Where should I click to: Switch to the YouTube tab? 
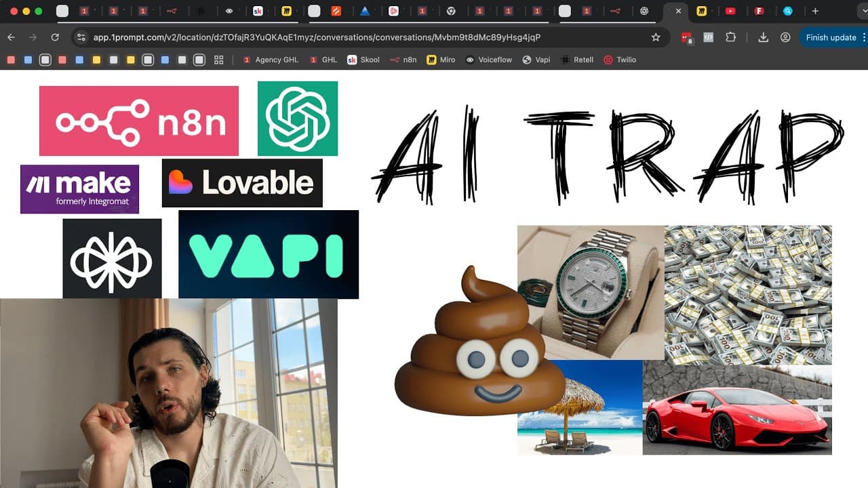[x=730, y=11]
